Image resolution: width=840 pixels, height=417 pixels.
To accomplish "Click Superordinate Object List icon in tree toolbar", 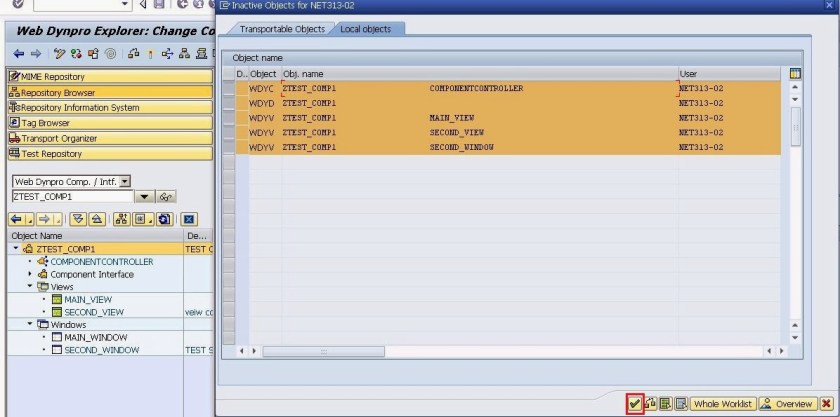I will pos(122,219).
